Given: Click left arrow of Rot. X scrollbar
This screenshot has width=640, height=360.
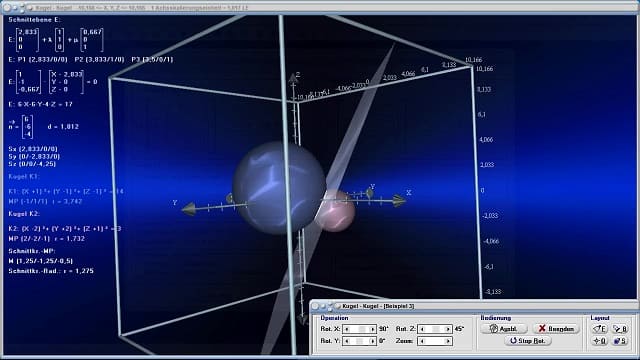Looking at the screenshot, I should pyautogui.click(x=347, y=329).
